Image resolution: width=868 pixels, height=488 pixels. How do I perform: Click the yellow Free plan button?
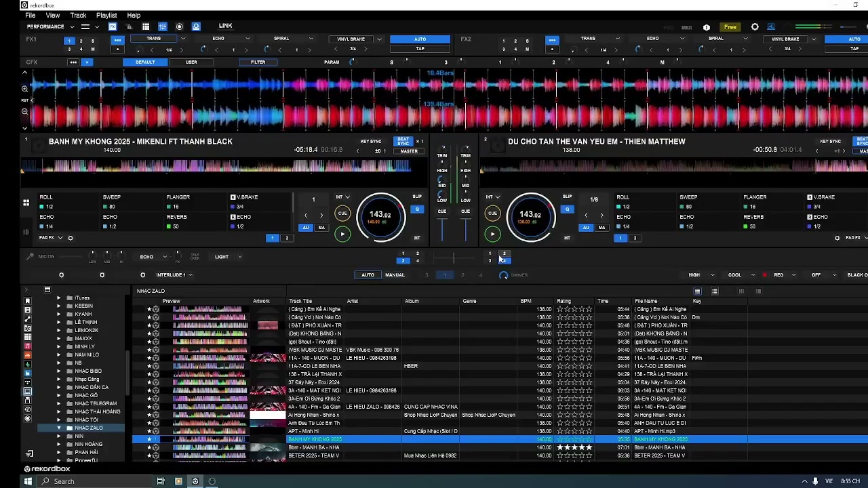click(730, 27)
